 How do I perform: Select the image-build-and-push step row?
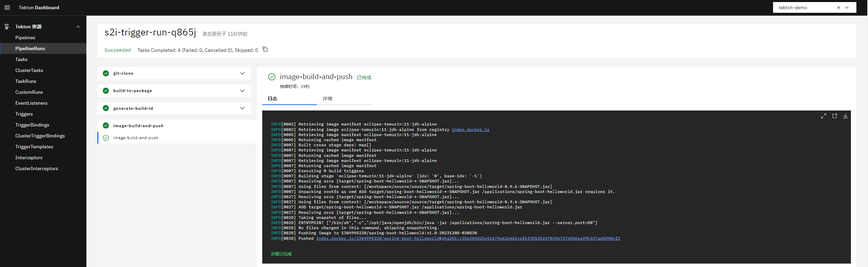pyautogui.click(x=177, y=138)
